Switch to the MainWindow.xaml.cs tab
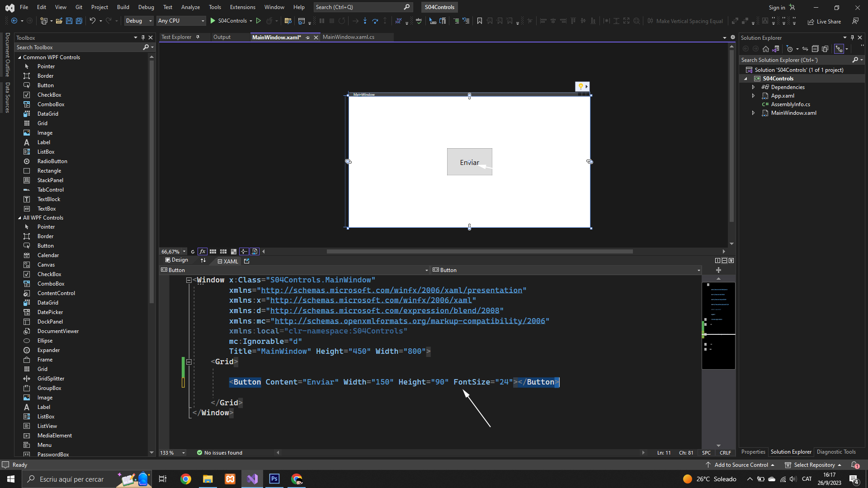 [x=349, y=37]
